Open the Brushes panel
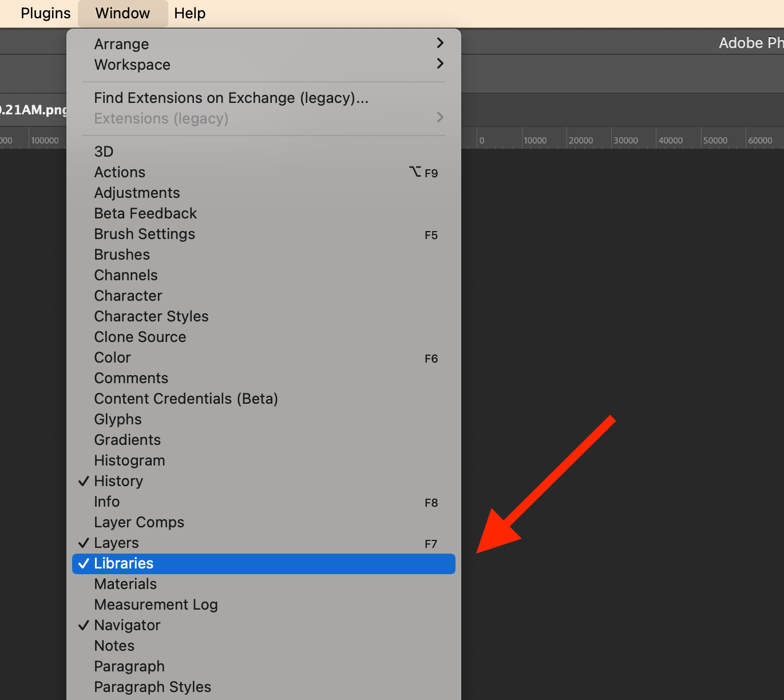 [264, 254]
